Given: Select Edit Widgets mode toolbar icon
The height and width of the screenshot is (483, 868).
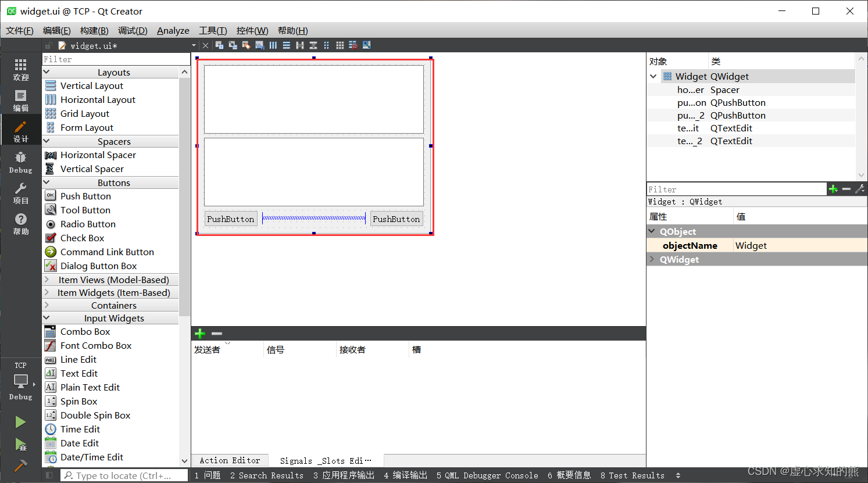Looking at the screenshot, I should point(219,45).
